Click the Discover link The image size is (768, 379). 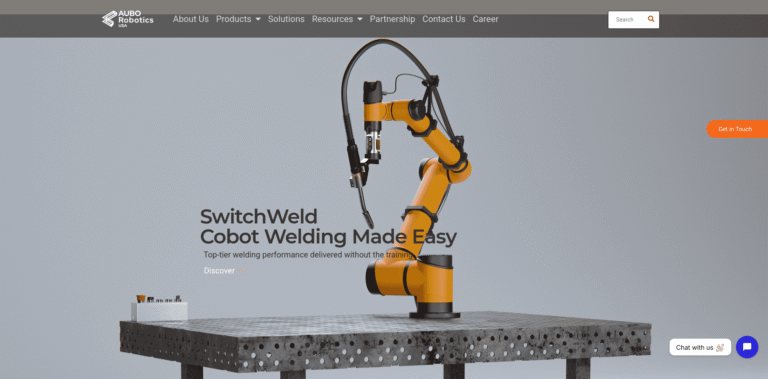[219, 271]
